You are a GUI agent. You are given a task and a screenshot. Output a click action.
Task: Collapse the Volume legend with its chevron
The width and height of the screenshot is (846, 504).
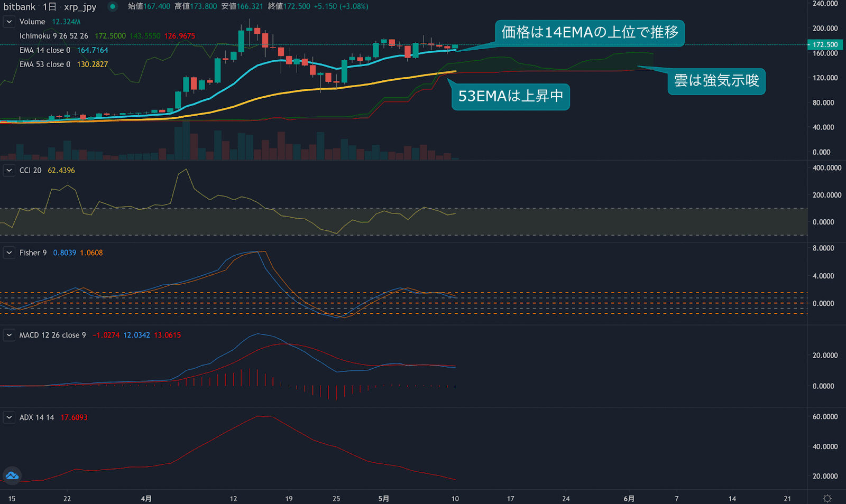click(x=8, y=22)
